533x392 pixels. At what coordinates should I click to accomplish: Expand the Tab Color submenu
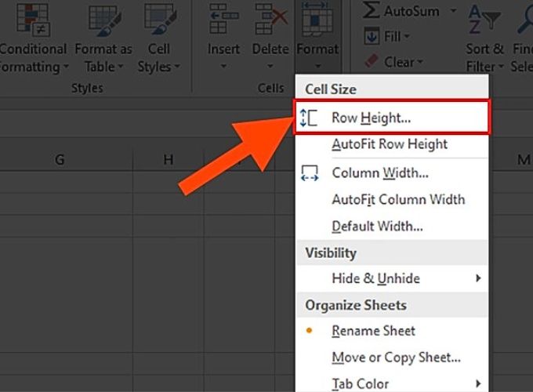coord(392,384)
